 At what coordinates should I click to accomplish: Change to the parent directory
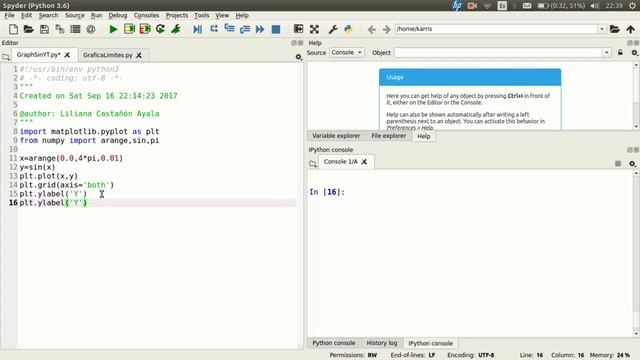click(631, 29)
